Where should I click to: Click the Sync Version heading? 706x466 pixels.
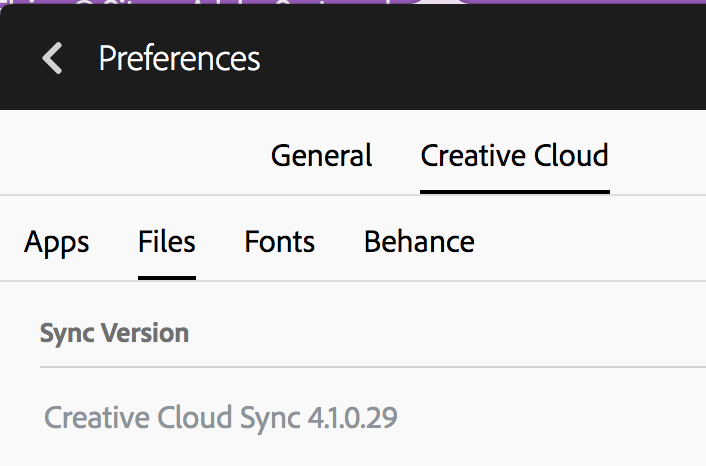(114, 334)
